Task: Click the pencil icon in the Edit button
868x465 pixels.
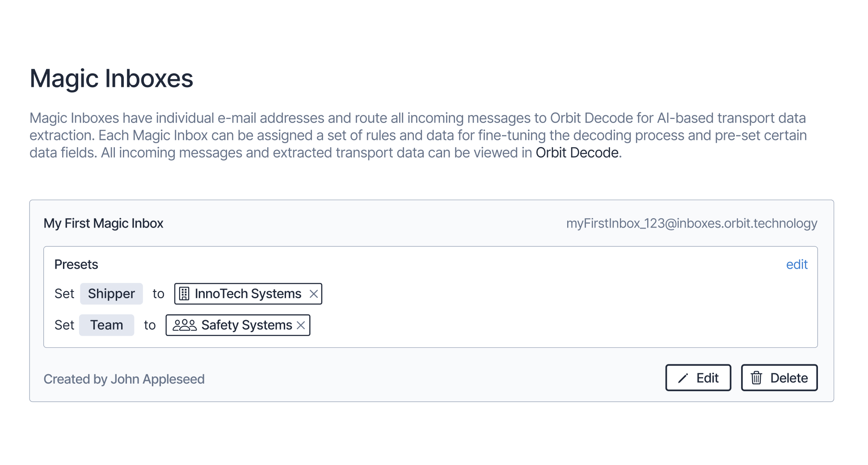Action: [x=683, y=378]
